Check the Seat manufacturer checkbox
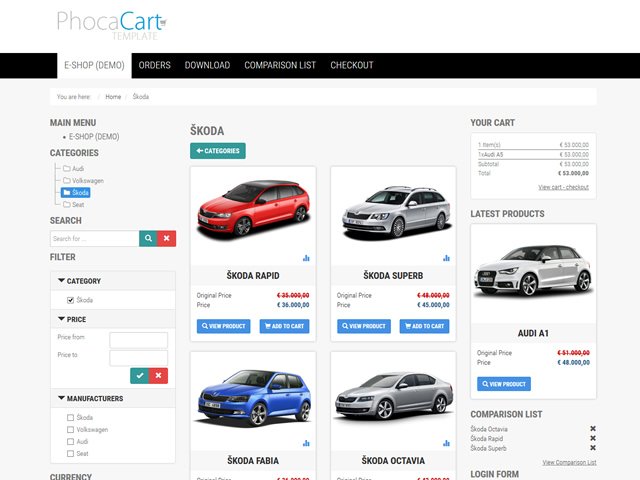Image resolution: width=640 pixels, height=480 pixels. click(x=70, y=453)
